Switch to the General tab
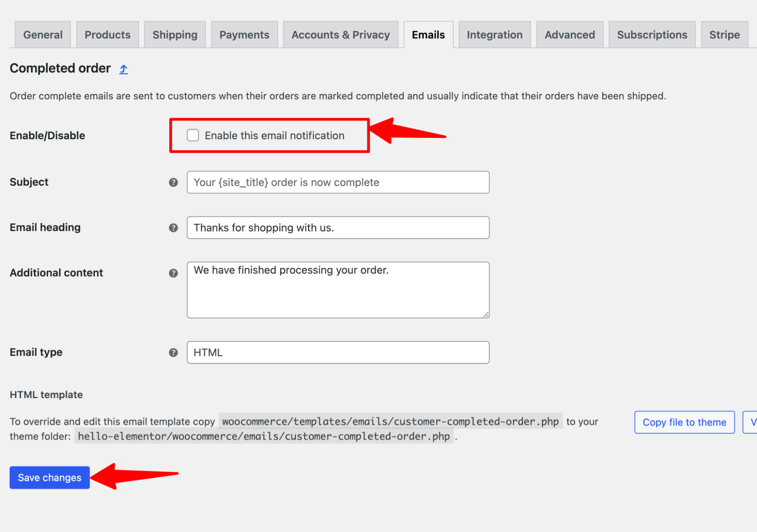This screenshot has width=757, height=532. [x=42, y=34]
